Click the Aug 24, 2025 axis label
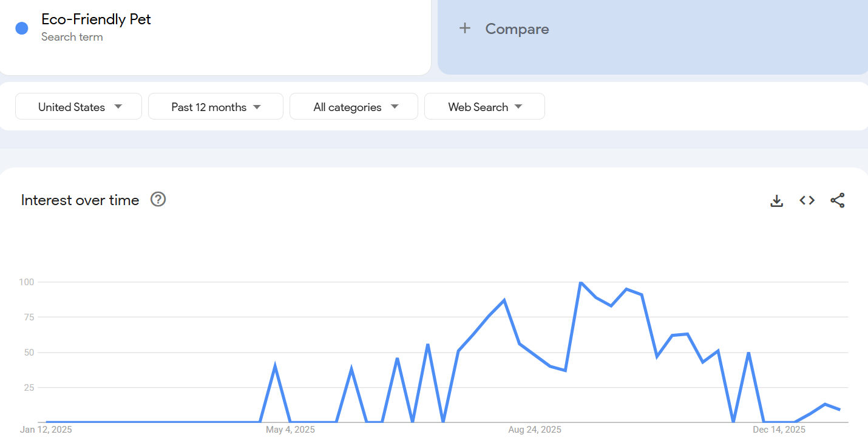868x443 pixels. 534,429
